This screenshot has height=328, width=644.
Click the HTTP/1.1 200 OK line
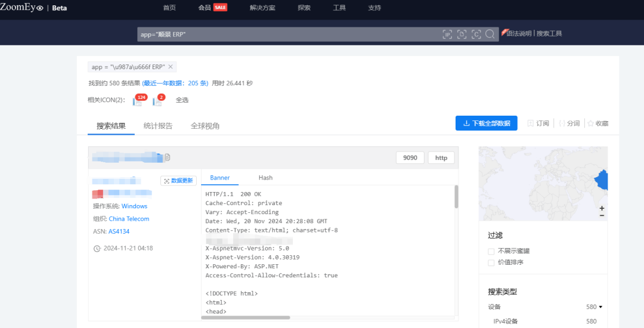pos(233,194)
